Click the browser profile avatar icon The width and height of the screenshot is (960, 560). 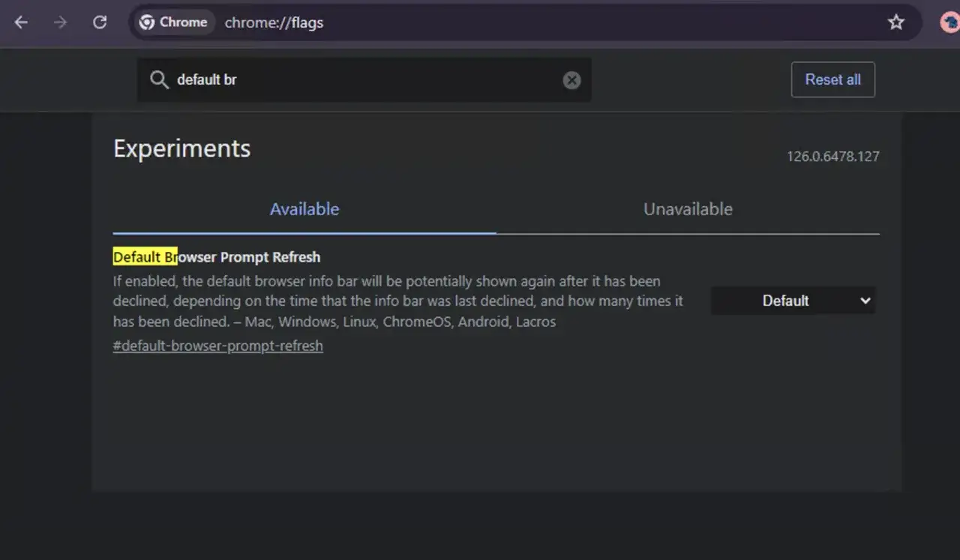pyautogui.click(x=949, y=22)
